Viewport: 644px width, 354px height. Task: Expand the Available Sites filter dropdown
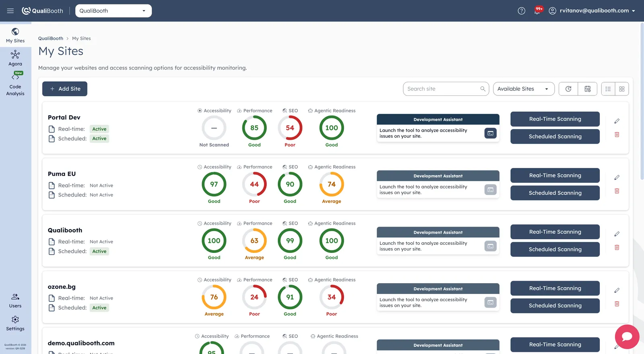[x=524, y=89]
